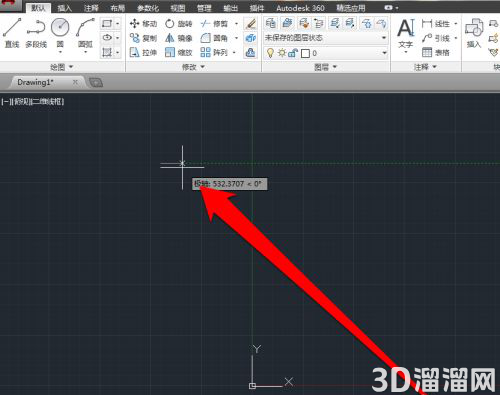Select the 表格 (Table) tool
This screenshot has width=500, height=396.
point(436,52)
